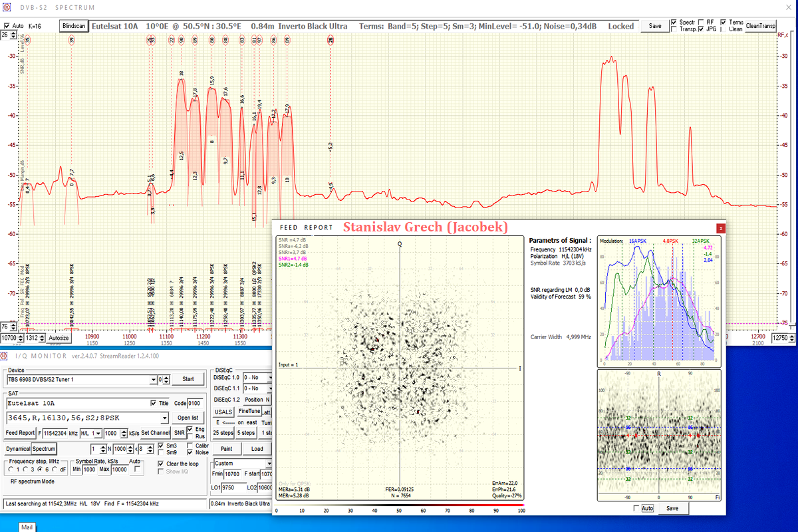Click the symbol rate Min input field

pos(90,469)
